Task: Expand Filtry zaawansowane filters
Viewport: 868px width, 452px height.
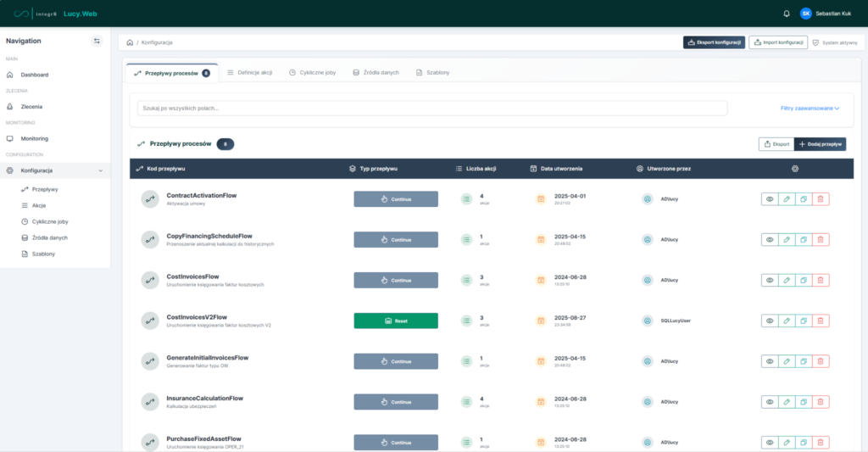Action: (x=810, y=109)
